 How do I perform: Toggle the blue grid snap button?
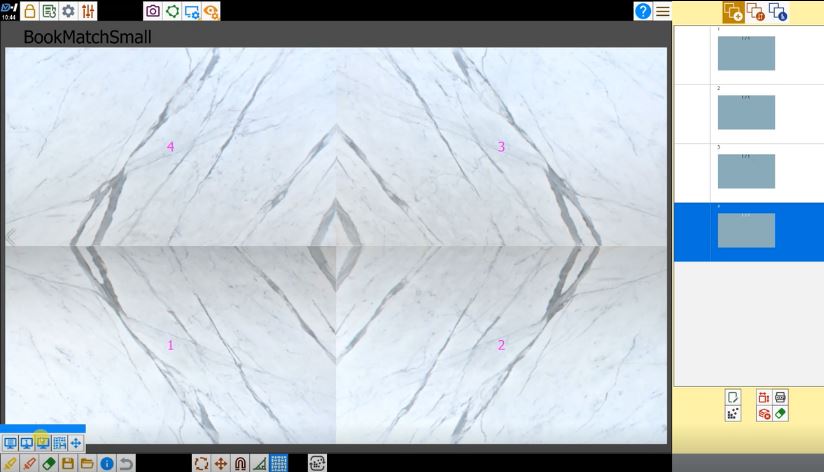[x=279, y=463]
